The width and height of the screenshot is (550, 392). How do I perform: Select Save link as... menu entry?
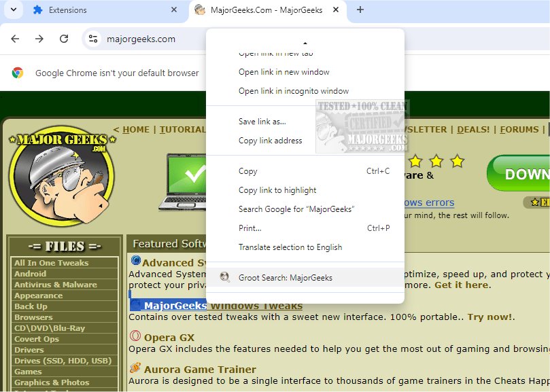coord(305,122)
